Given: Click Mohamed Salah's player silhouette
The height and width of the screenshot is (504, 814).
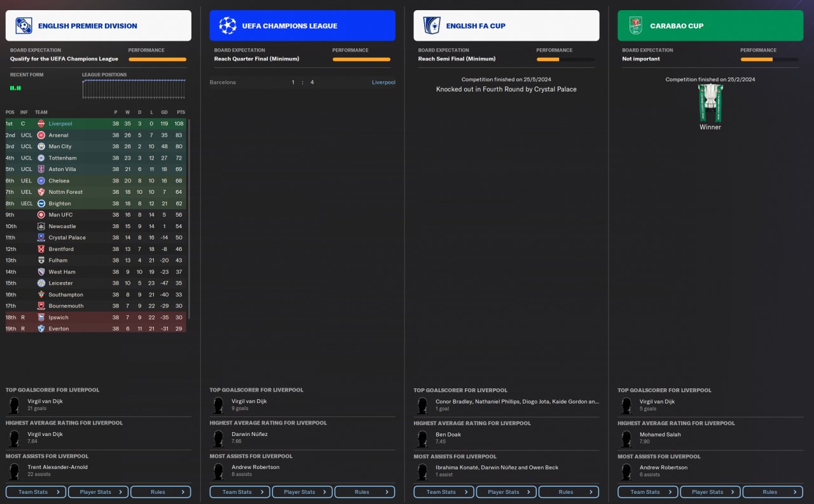Looking at the screenshot, I should click(x=626, y=438).
